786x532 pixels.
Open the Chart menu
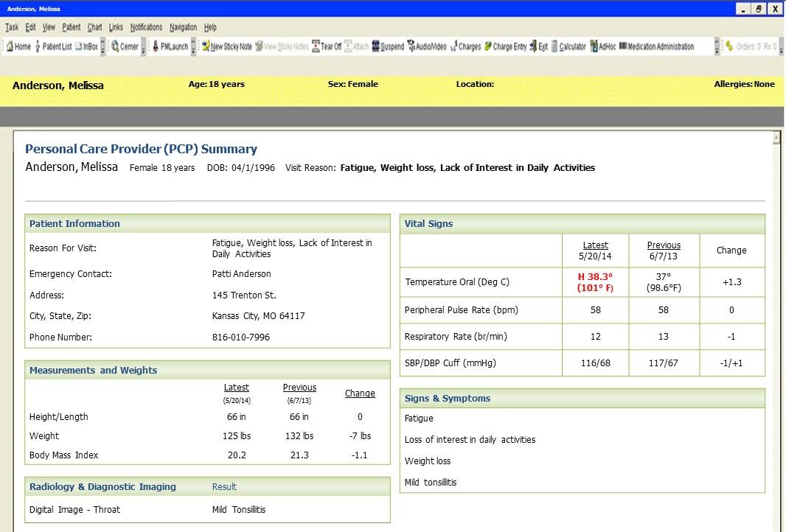pyautogui.click(x=94, y=27)
